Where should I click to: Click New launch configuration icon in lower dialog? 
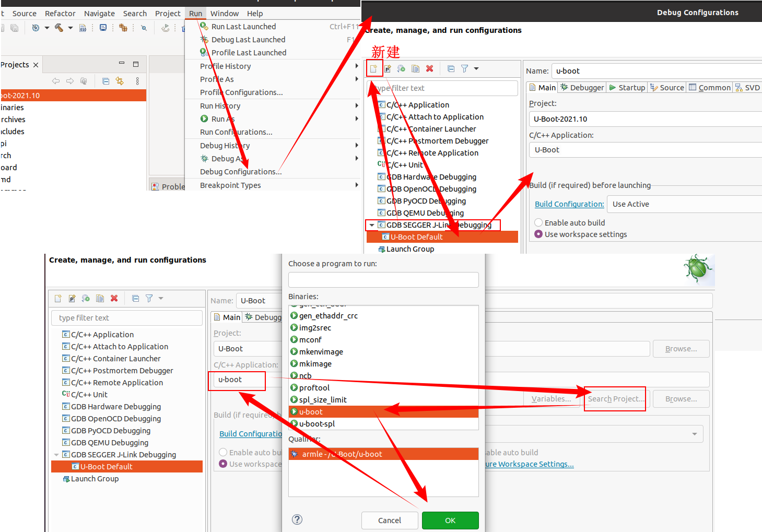(58, 298)
